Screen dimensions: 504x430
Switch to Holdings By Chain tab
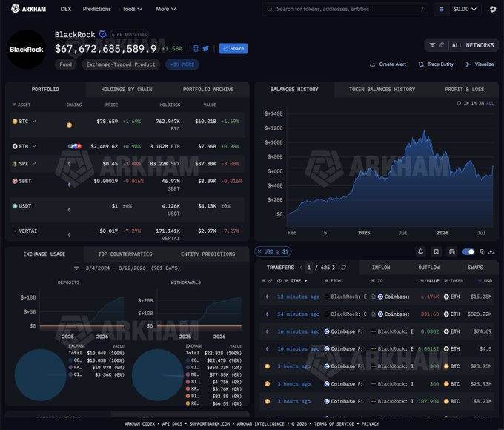pyautogui.click(x=127, y=90)
